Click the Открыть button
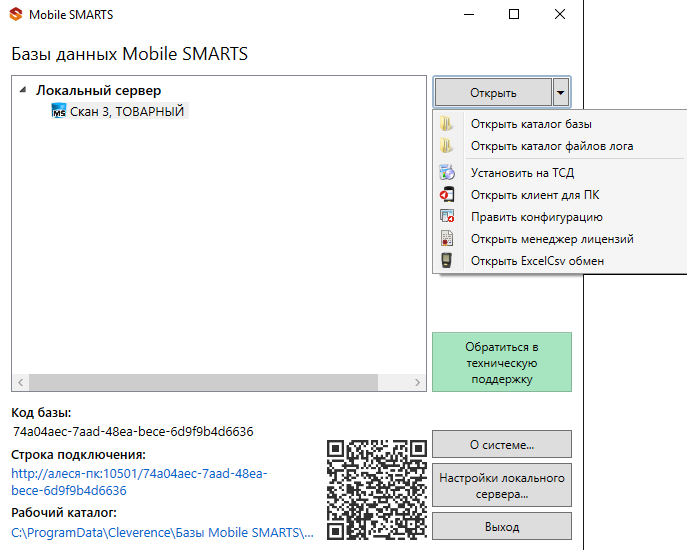Image resolution: width=687 pixels, height=550 pixels. [493, 92]
